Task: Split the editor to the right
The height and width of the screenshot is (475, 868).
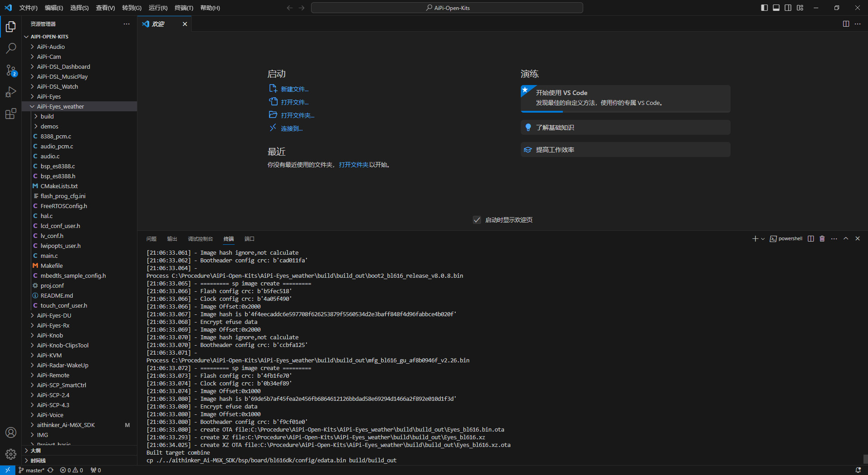Action: pos(846,24)
